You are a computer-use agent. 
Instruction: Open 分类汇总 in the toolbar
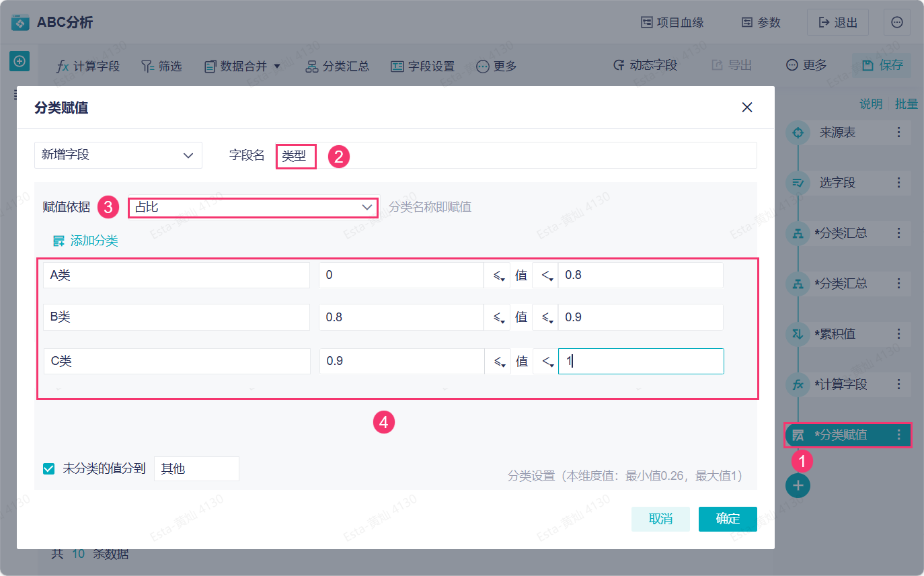coord(337,66)
